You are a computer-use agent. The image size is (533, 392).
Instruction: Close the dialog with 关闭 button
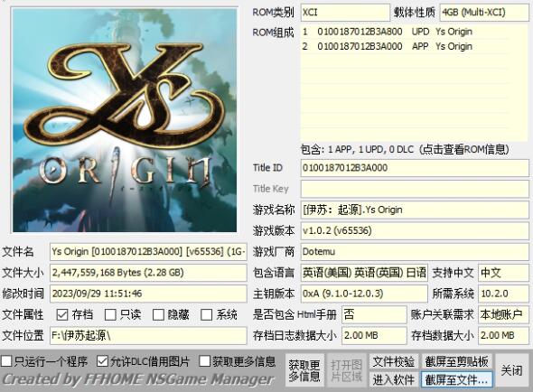tap(511, 370)
